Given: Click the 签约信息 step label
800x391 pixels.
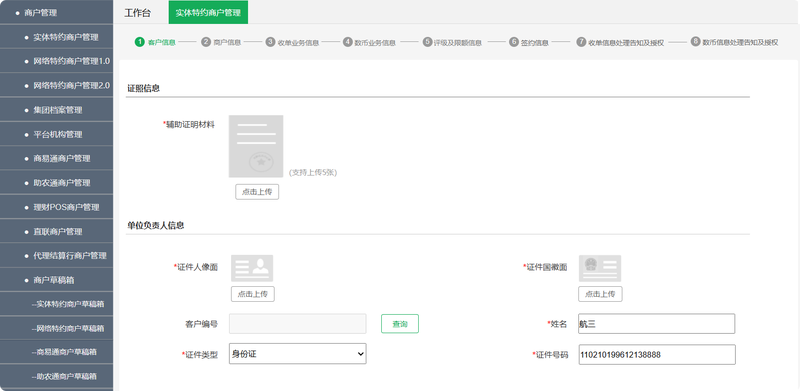Looking at the screenshot, I should (x=535, y=43).
